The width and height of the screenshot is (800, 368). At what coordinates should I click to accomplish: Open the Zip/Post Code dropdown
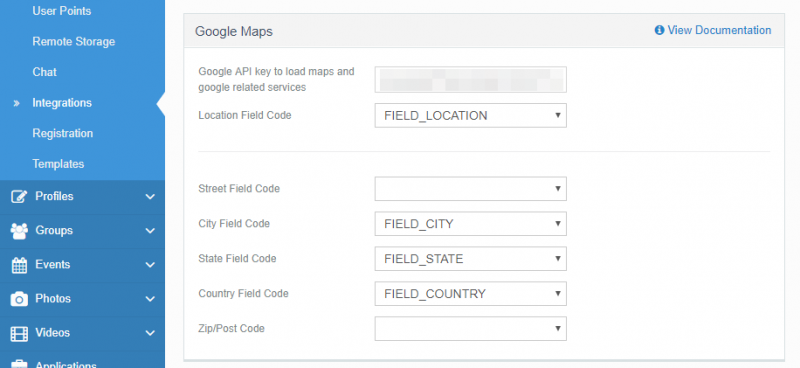pos(470,329)
